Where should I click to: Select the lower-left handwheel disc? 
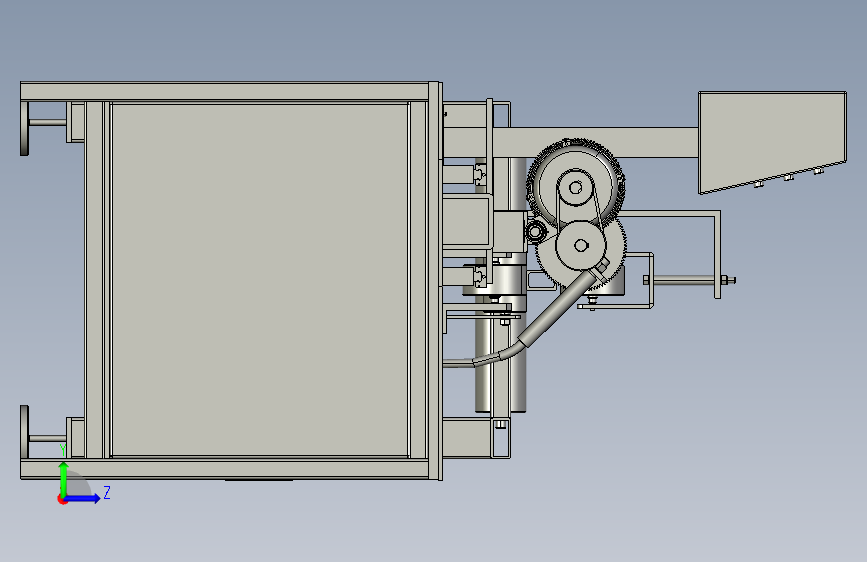pos(24,432)
